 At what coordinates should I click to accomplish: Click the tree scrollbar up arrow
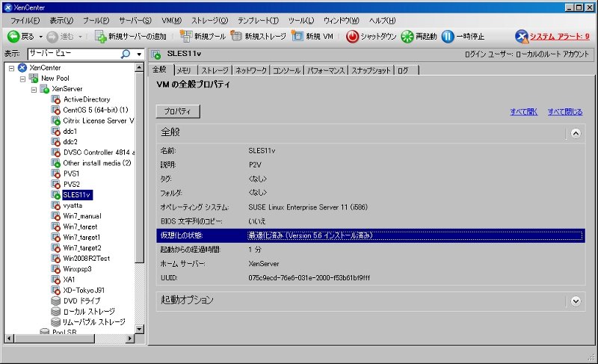coord(139,67)
